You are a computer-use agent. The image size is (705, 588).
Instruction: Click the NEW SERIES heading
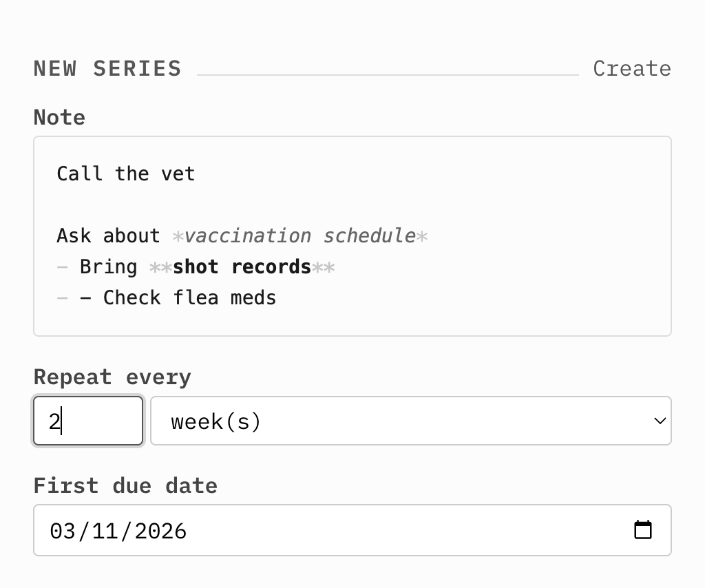pos(107,69)
